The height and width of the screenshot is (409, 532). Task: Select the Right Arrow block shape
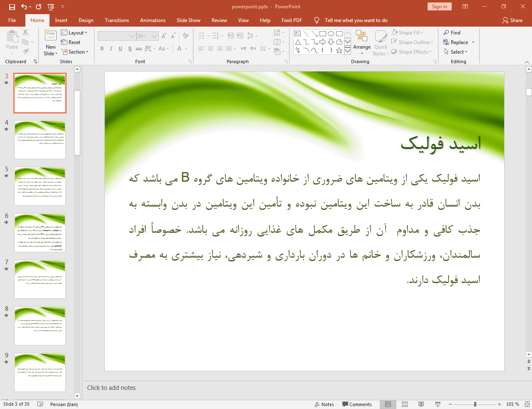(322, 42)
